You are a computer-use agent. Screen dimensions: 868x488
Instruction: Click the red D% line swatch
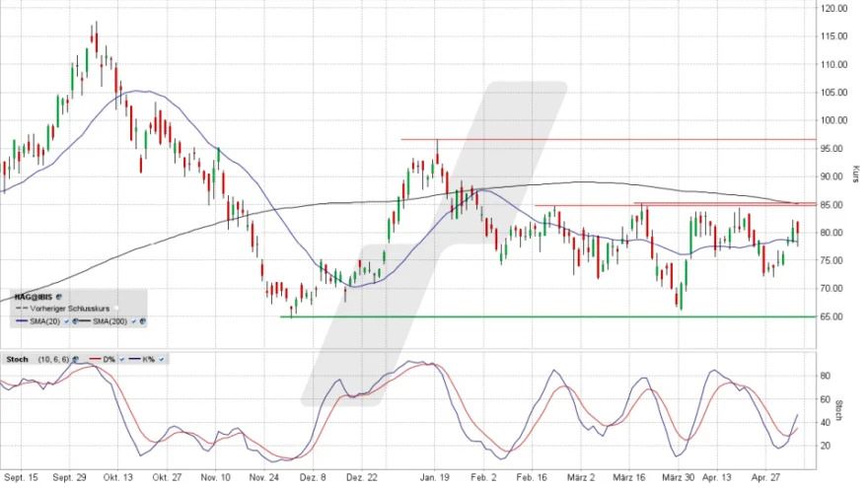tap(95, 359)
